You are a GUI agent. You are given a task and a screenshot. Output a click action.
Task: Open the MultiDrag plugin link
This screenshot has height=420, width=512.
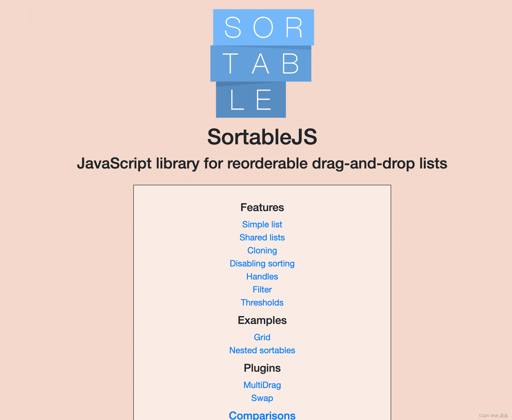(262, 385)
